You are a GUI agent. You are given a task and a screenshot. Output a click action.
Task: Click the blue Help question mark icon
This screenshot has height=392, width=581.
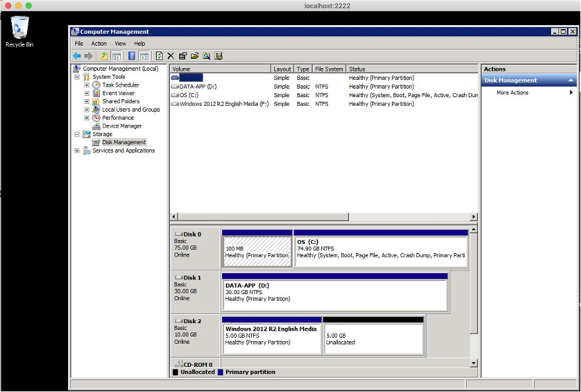point(132,56)
